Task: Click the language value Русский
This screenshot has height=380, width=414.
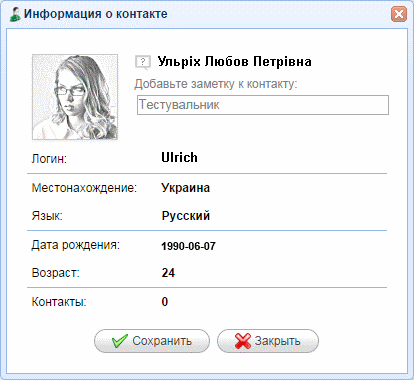Action: coord(186,216)
